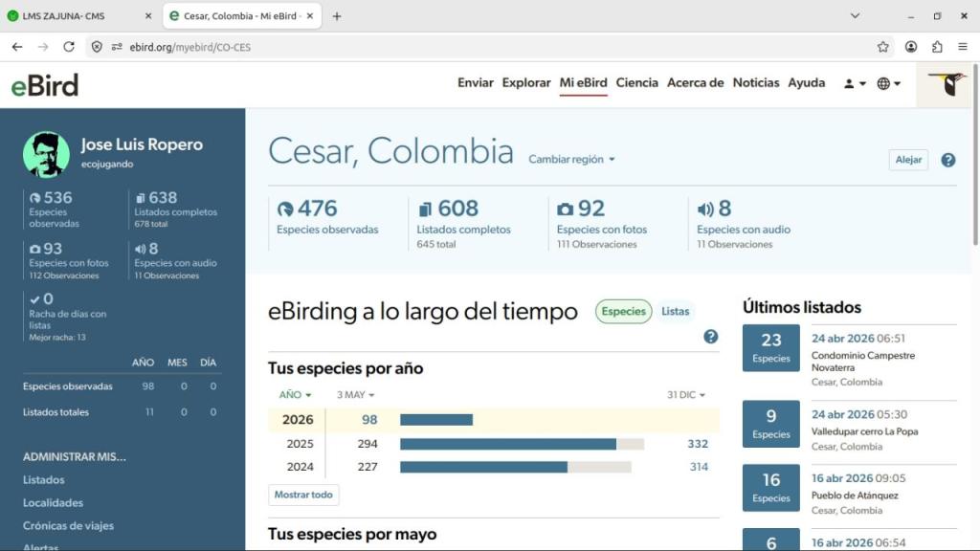Viewport: 980px width, 551px height.
Task: Close the LMS ZAJUNA tab
Action: coord(148,16)
